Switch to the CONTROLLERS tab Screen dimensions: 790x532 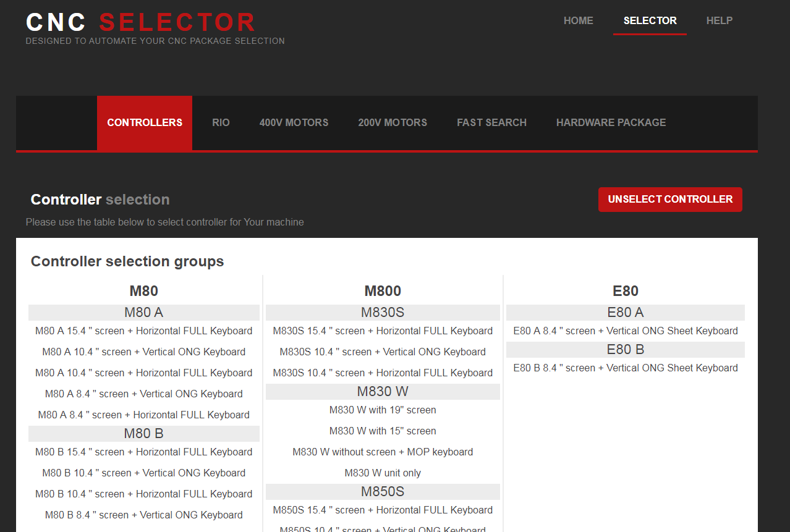145,122
